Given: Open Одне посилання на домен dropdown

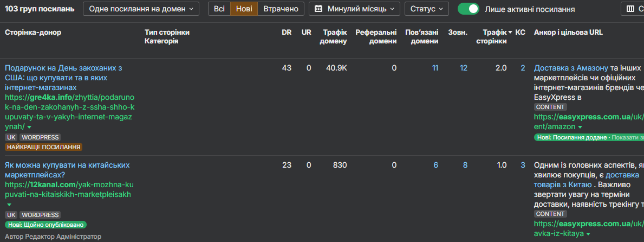Looking at the screenshot, I should click(141, 9).
